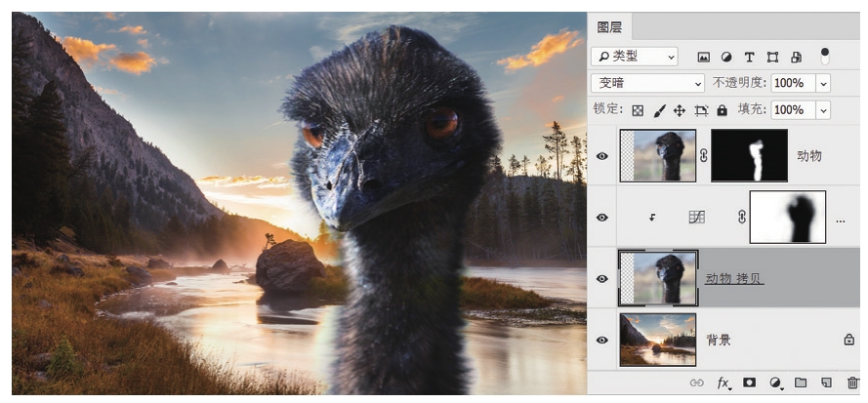The width and height of the screenshot is (868, 403).
Task: Add a layer style with fx button
Action: (x=723, y=383)
